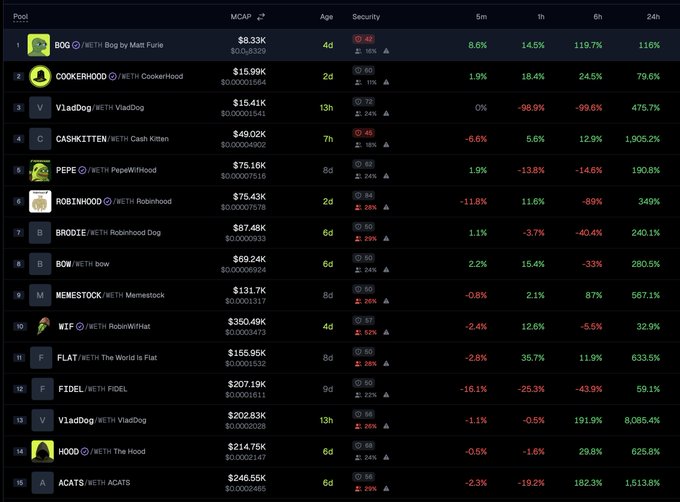
Task: Sort by the Security column header
Action: (366, 17)
